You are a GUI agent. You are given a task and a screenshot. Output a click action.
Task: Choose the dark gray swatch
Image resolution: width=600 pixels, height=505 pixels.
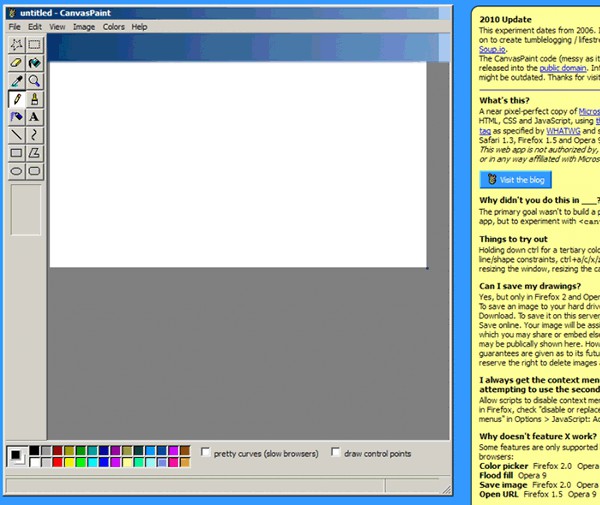click(x=46, y=451)
